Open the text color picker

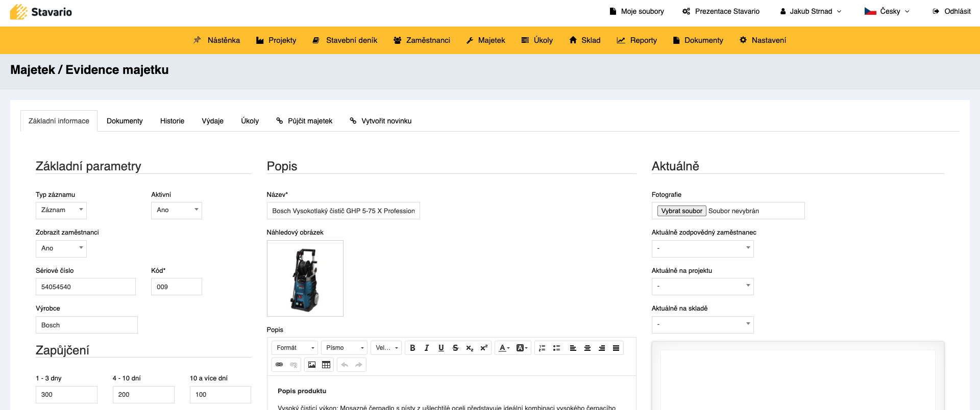coord(504,348)
